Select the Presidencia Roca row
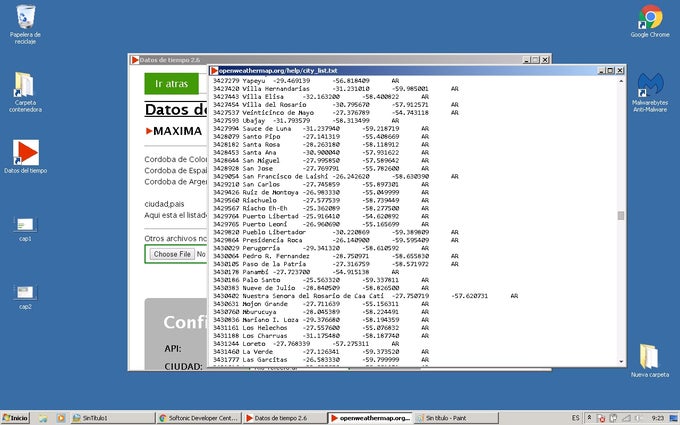Image resolution: width=680 pixels, height=425 pixels. pos(335,240)
